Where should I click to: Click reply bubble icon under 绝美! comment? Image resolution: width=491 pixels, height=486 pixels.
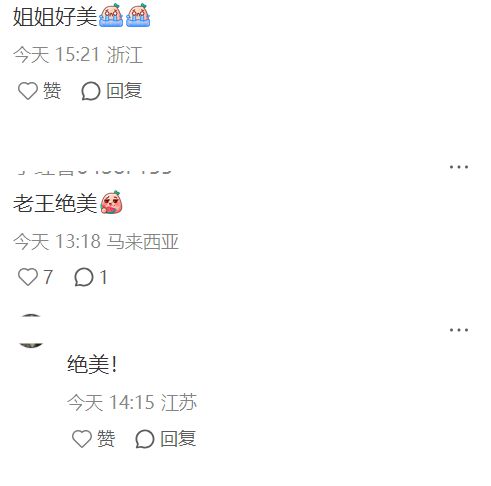point(145,439)
